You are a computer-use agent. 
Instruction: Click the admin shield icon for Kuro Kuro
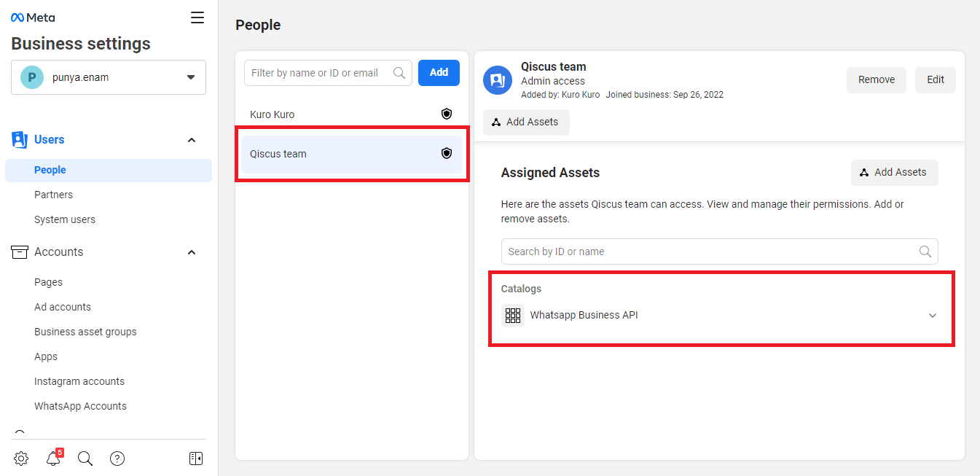point(447,114)
